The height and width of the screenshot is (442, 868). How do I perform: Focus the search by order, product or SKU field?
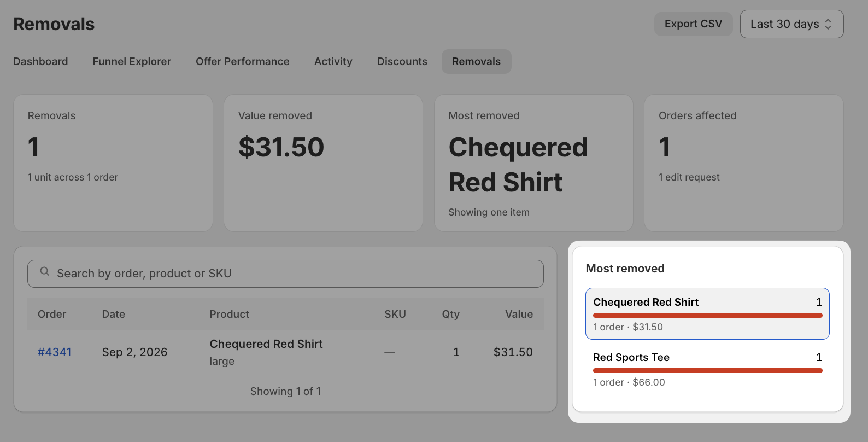pos(285,274)
